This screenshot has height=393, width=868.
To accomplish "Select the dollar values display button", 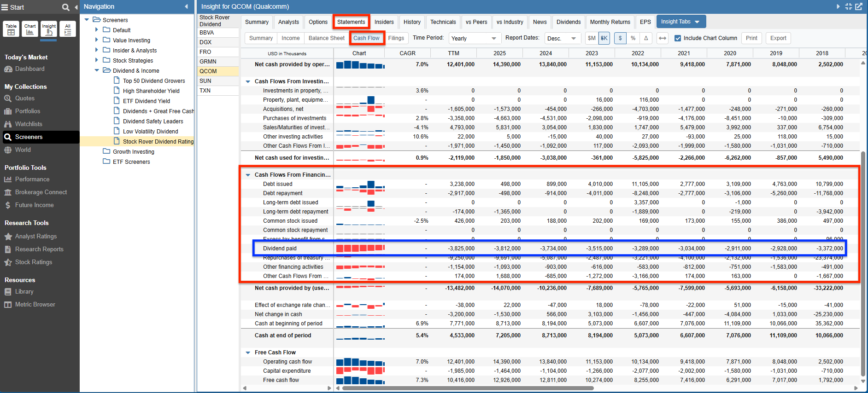I will [620, 38].
